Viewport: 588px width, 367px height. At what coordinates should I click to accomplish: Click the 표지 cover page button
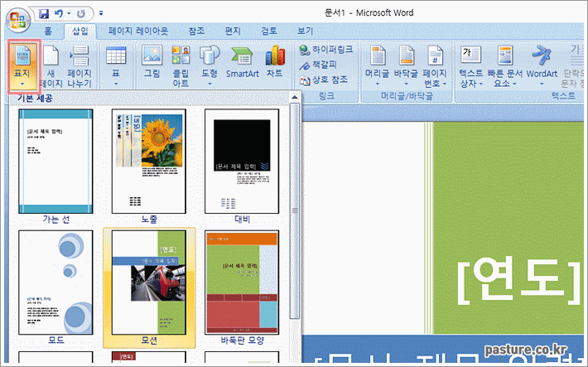(24, 66)
